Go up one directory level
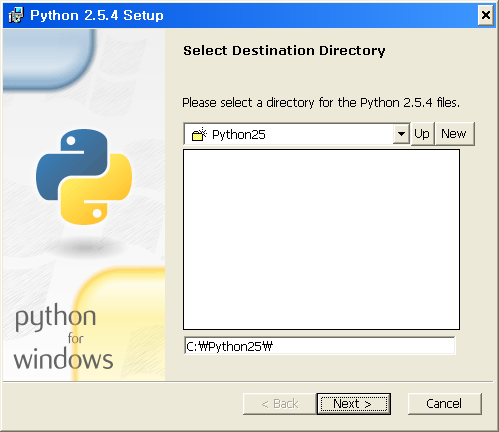The image size is (499, 432). pyautogui.click(x=422, y=134)
